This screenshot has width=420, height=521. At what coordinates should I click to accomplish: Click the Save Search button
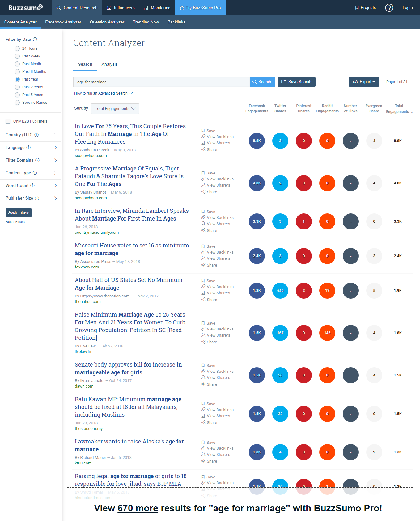click(x=296, y=82)
